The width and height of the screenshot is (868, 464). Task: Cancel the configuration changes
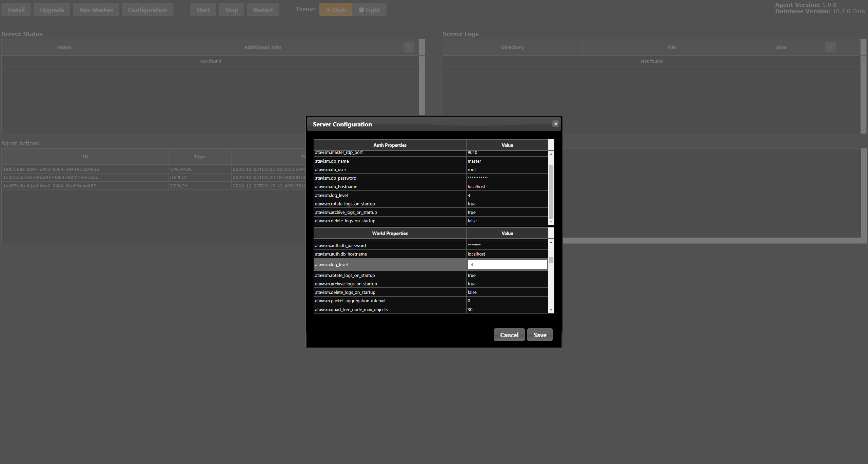[509, 335]
